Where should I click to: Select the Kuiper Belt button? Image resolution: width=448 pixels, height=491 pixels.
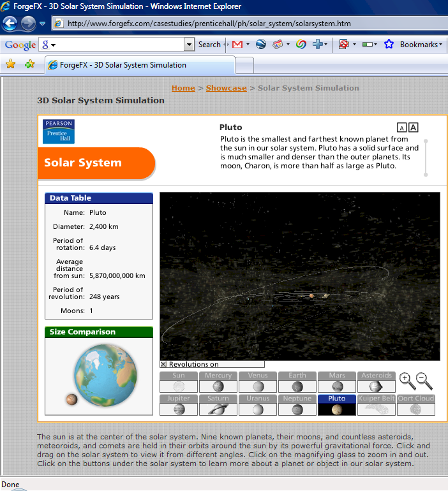(x=377, y=405)
